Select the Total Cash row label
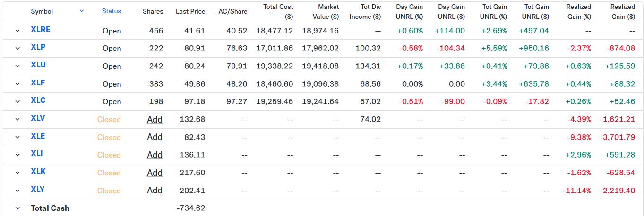644x216 pixels. click(50, 208)
